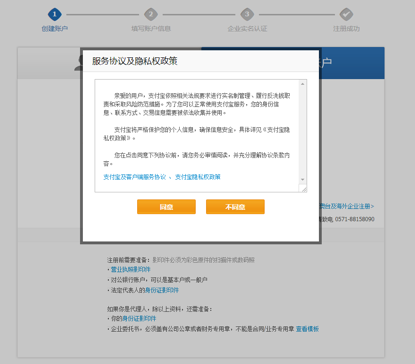Open the 查看模板 link
This screenshot has height=364, width=415.
pyautogui.click(x=307, y=329)
